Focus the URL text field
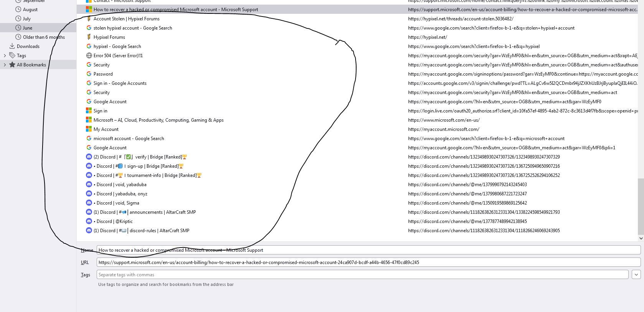644x312 pixels. (369, 262)
